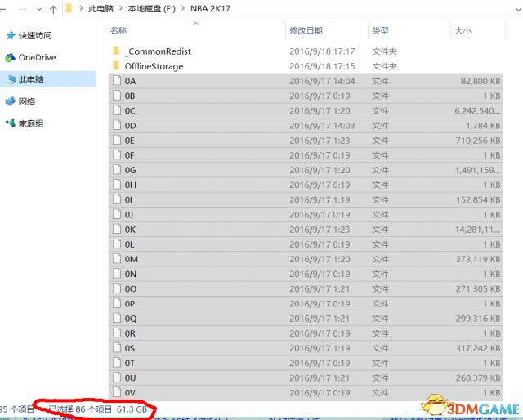Click date 2016/9/17 14:04 of 0A
523x420 pixels.
point(322,81)
